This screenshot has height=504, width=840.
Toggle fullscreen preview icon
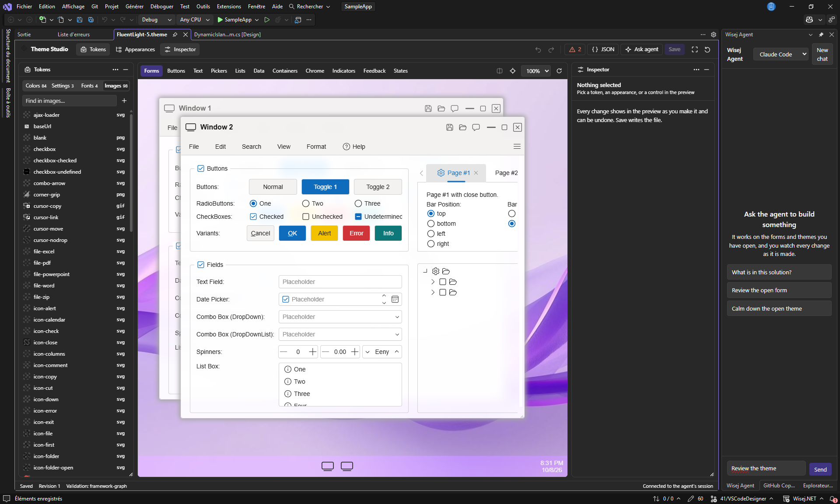pos(695,49)
